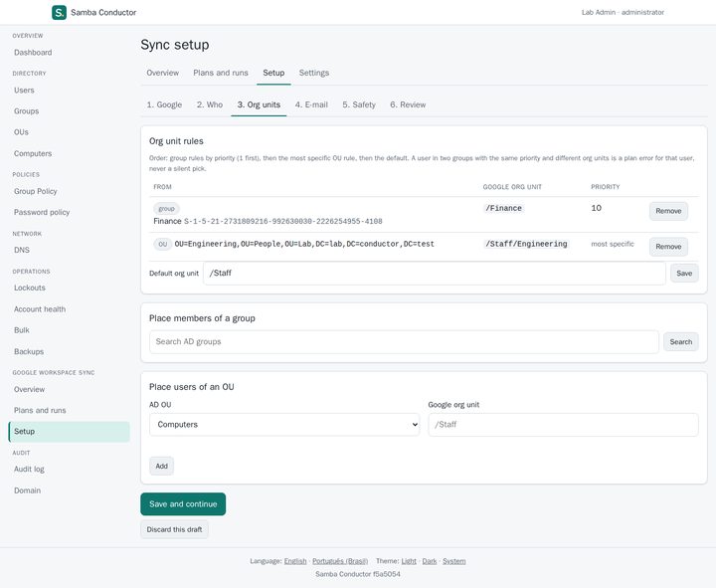
Task: Go to step 6. Review
Action: tap(408, 105)
